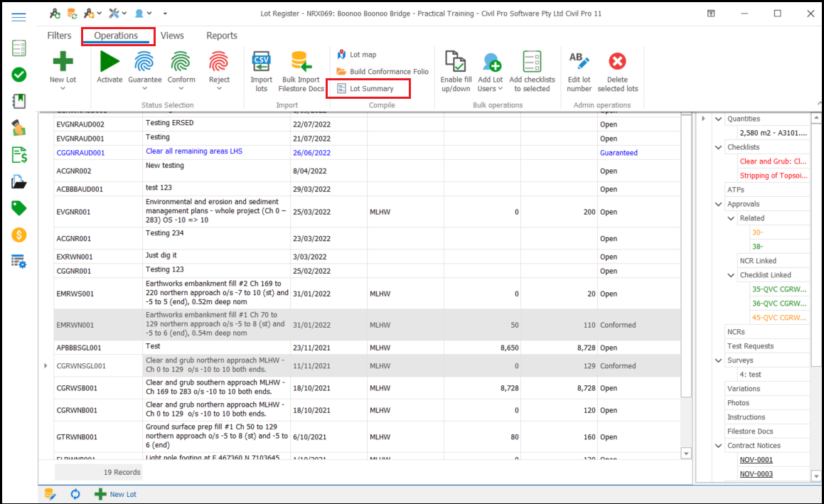Open the Conform dropdown arrow

(x=181, y=89)
